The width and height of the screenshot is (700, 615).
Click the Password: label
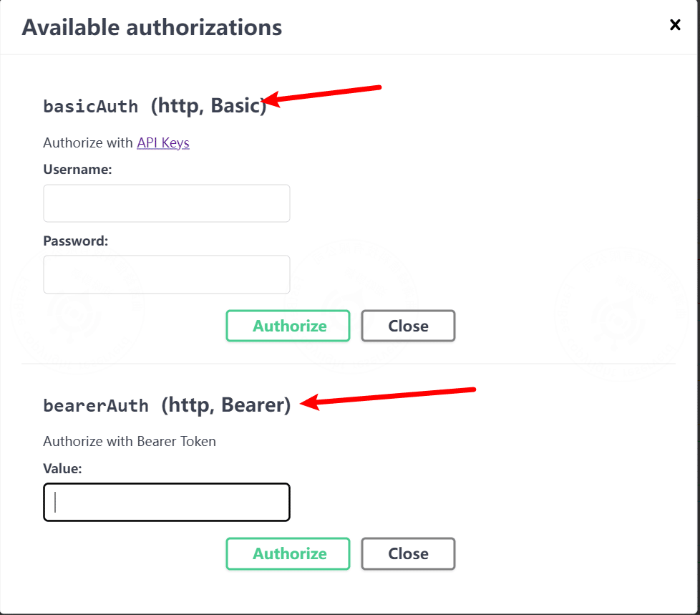point(75,241)
